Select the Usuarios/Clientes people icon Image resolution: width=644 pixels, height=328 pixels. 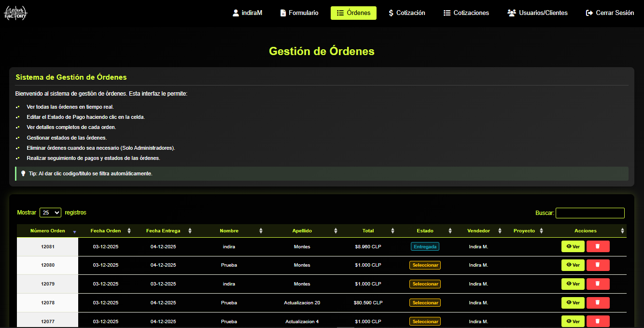(x=511, y=13)
